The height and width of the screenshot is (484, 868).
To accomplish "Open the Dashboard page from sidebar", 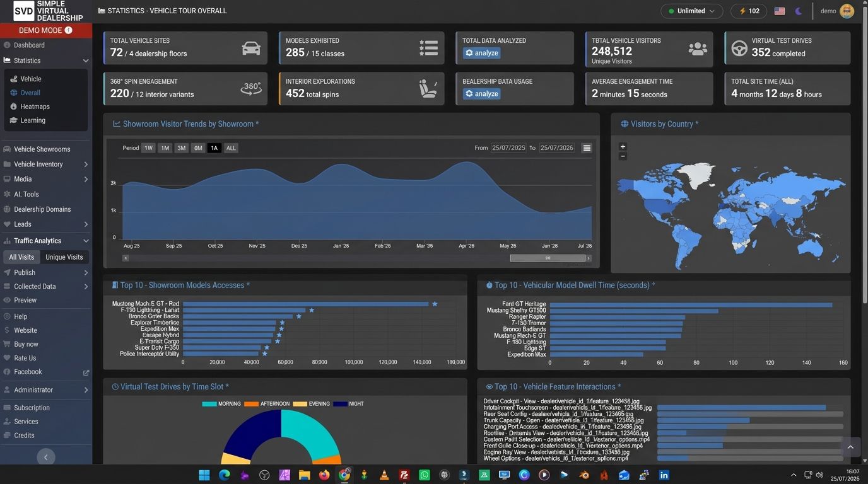I will [29, 45].
